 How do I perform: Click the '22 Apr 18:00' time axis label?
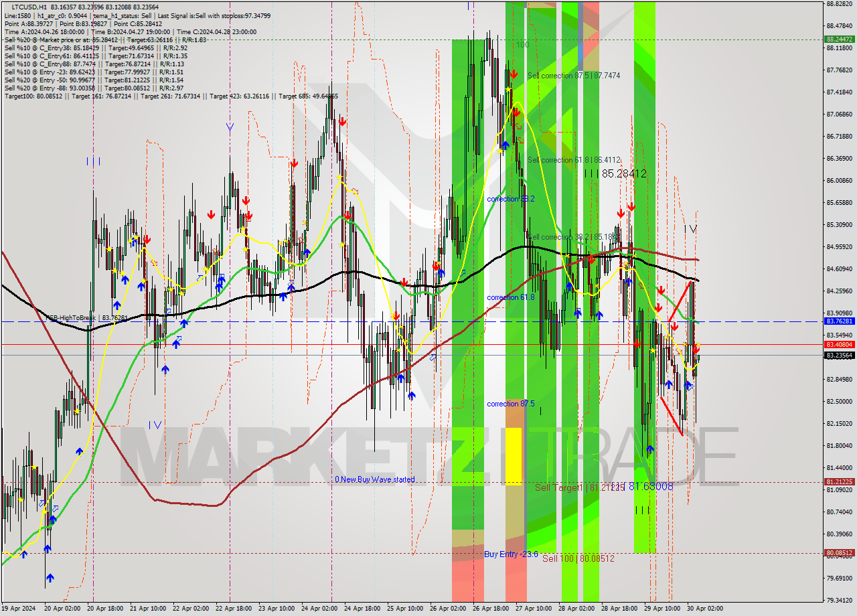pyautogui.click(x=232, y=609)
